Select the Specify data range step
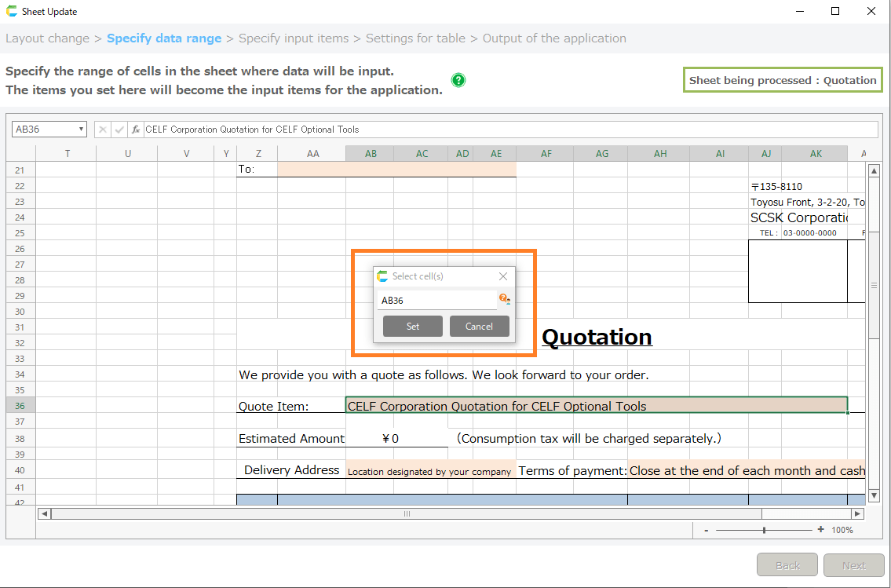The image size is (891, 588). (164, 38)
